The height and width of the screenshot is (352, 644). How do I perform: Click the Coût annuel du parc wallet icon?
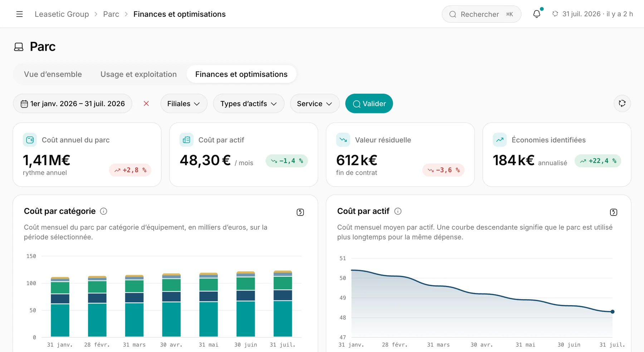30,140
